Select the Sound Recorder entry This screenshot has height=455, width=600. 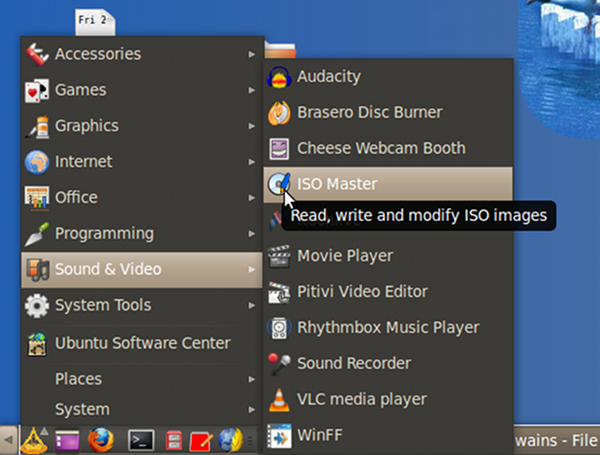pos(388,364)
